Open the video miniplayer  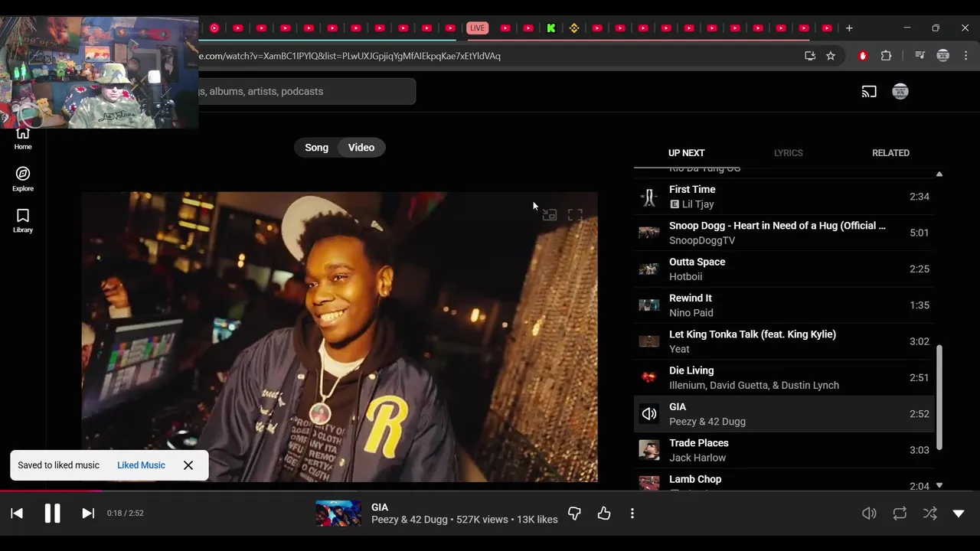coord(549,215)
